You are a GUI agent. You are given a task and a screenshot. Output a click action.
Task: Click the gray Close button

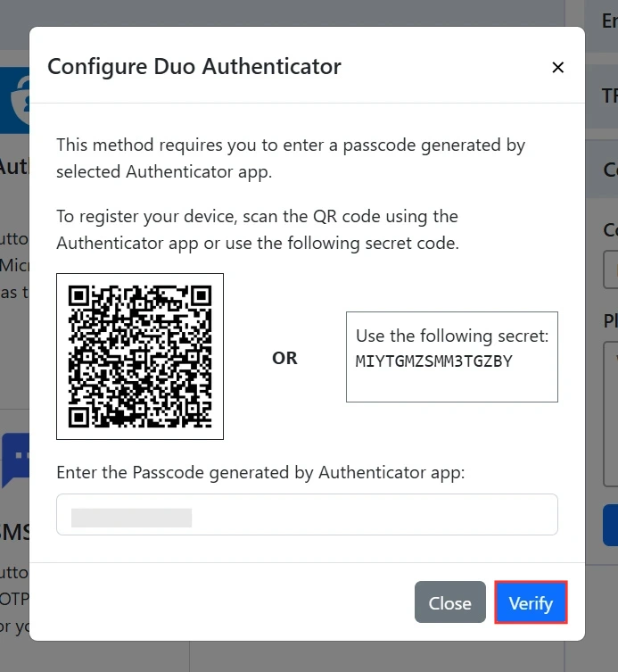[449, 602]
